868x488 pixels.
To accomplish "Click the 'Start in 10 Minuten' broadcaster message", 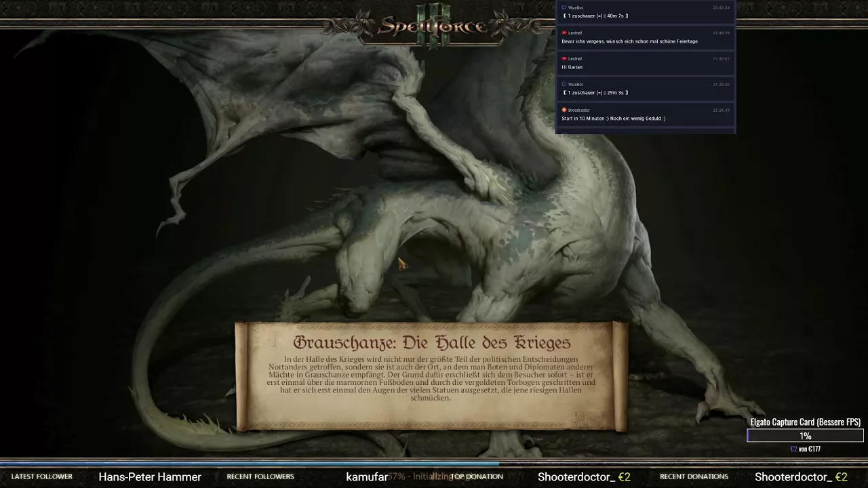I will coord(614,119).
